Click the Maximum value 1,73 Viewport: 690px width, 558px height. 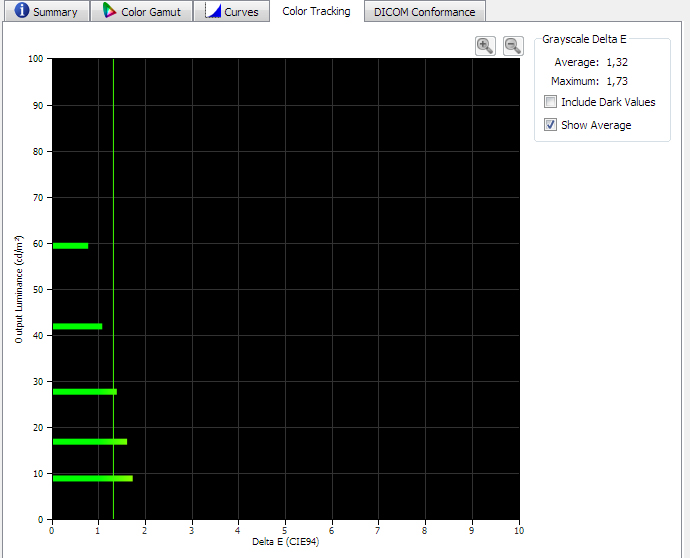617,81
